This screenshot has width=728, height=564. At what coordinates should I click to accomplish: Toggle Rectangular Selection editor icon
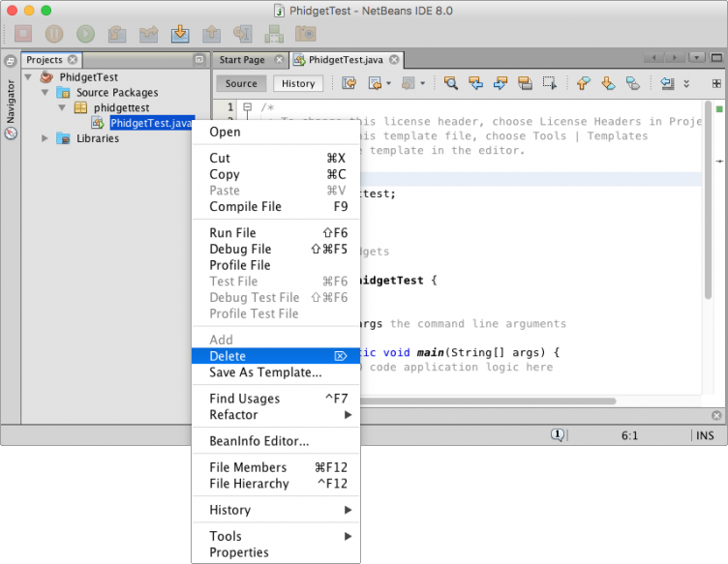point(550,83)
